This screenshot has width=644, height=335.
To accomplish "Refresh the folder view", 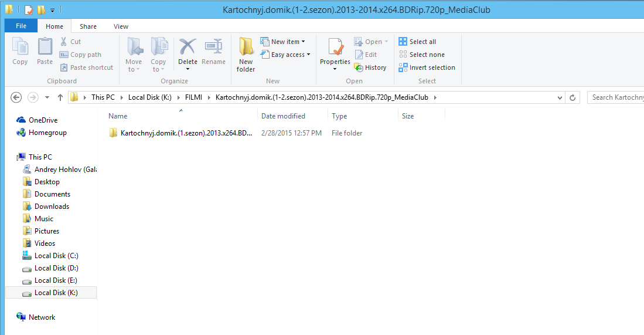I will [x=573, y=97].
